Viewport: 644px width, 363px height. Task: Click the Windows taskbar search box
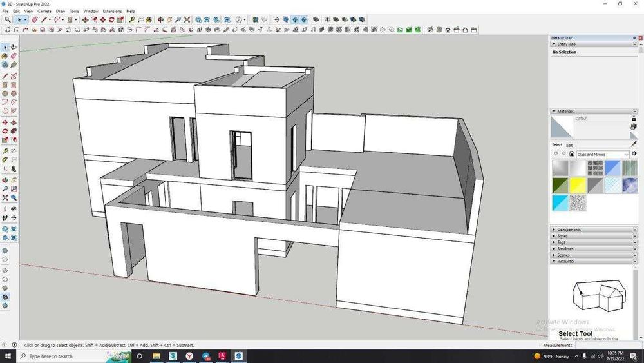50,356
